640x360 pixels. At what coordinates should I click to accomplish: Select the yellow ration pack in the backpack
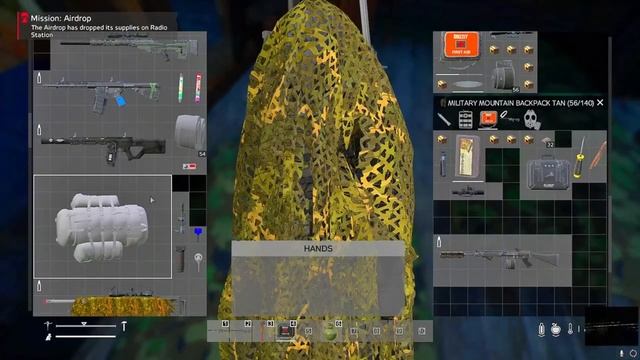(x=468, y=157)
